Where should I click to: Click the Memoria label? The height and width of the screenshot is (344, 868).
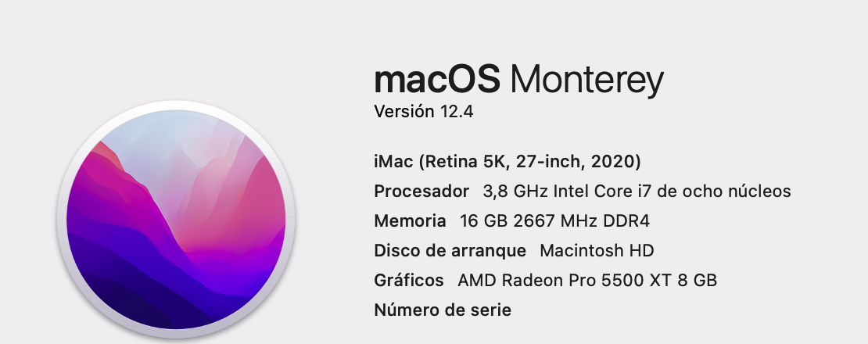pyautogui.click(x=411, y=221)
